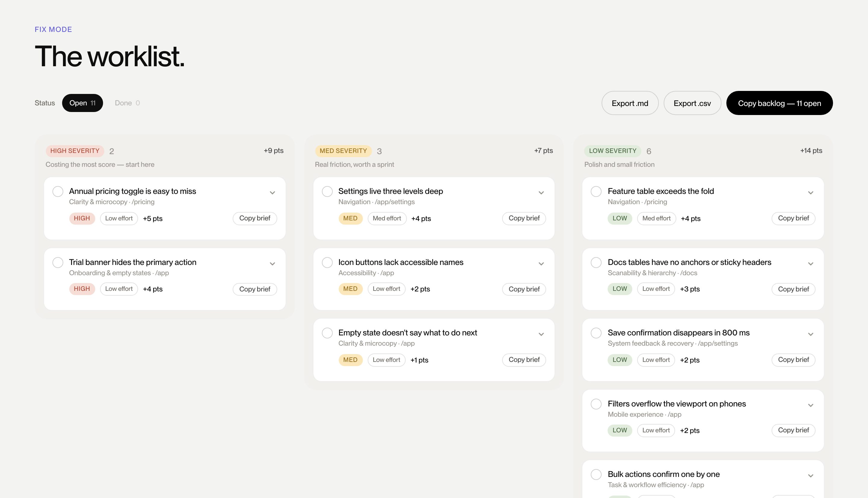Tick 'Feature table exceeds the fold' circle
The height and width of the screenshot is (498, 868).
click(596, 191)
